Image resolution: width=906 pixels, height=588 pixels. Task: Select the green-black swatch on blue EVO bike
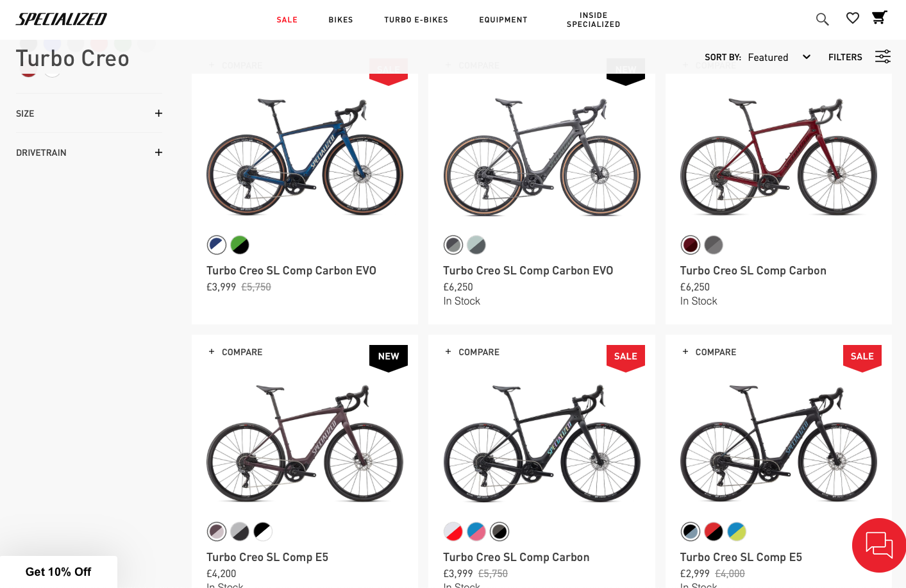pos(240,245)
